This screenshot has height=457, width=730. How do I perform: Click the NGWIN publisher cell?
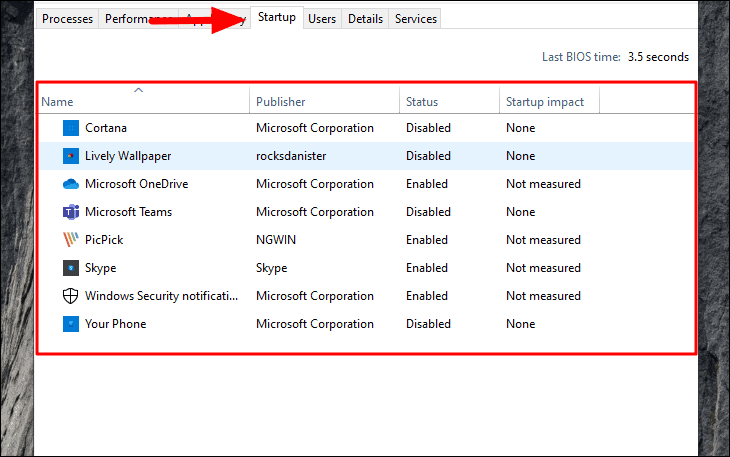coord(276,240)
